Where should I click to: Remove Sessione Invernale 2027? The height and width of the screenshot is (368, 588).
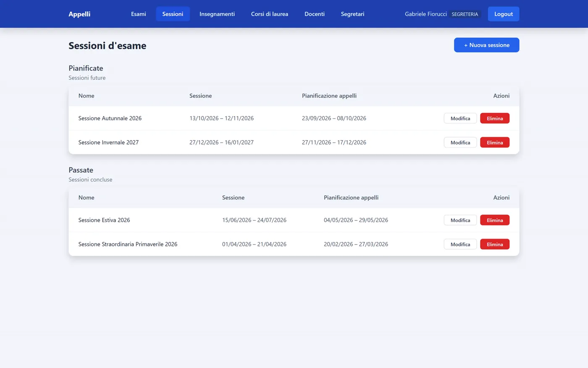tap(495, 142)
